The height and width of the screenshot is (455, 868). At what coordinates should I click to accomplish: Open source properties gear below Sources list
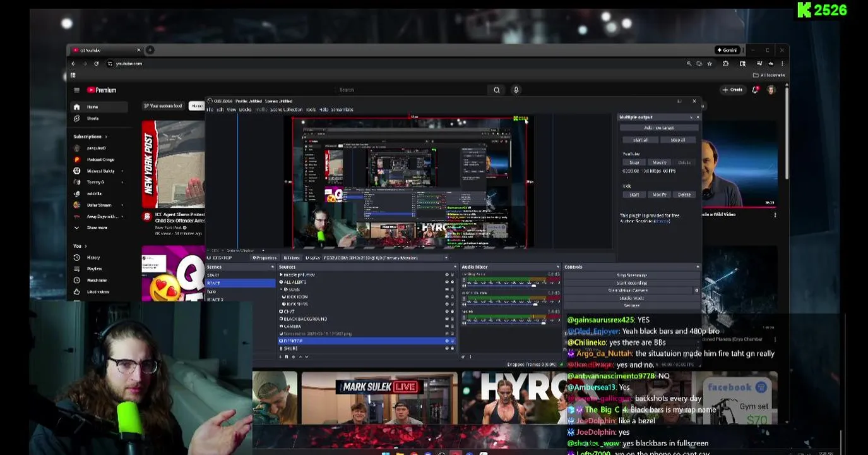coord(294,356)
